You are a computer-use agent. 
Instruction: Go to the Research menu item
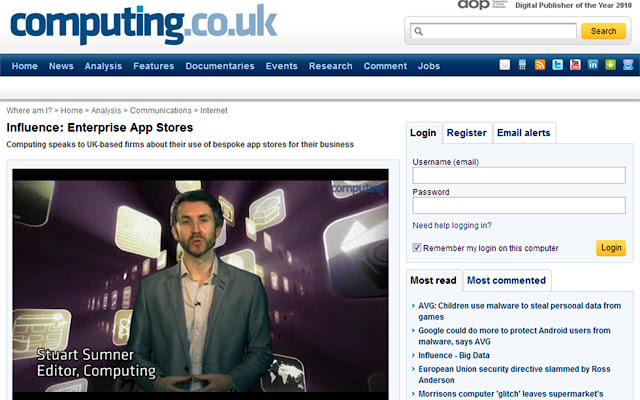330,66
